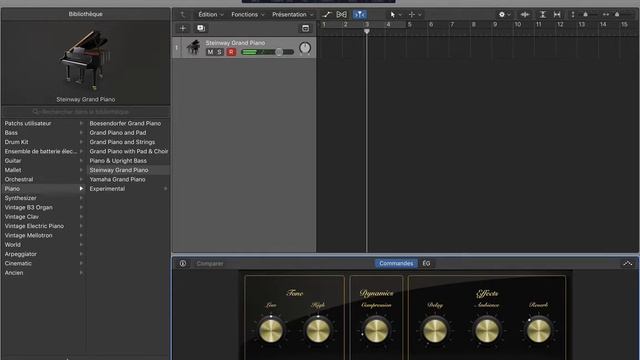Open the Fonctions menu
Viewport: 640px width, 360px height.
(248, 15)
